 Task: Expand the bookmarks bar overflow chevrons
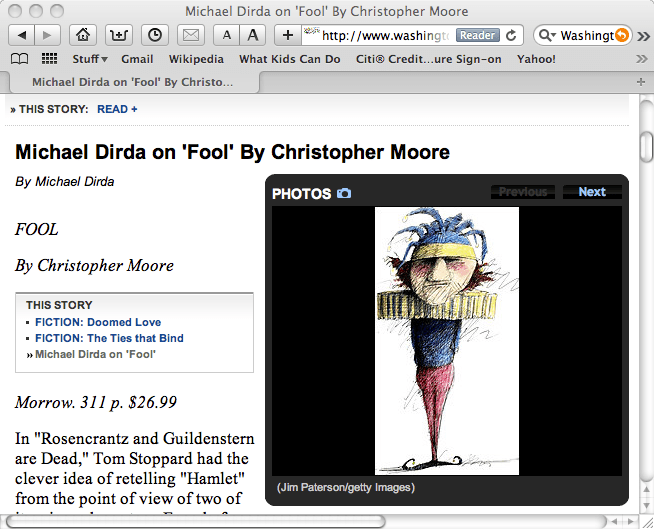(x=642, y=59)
